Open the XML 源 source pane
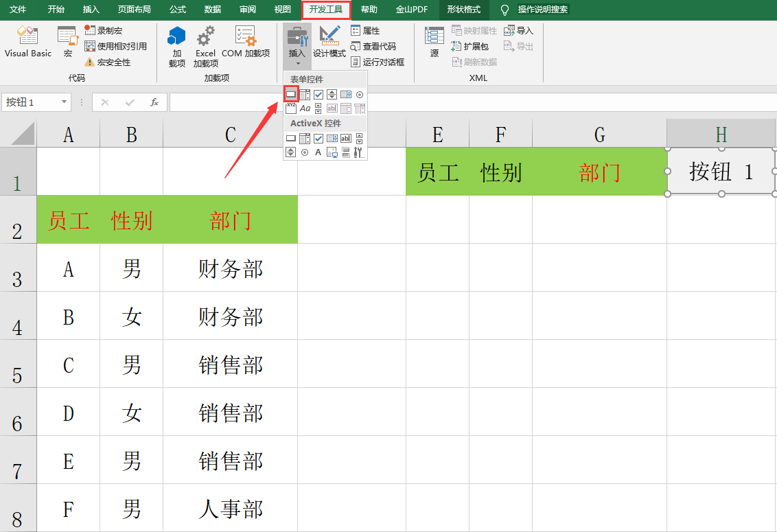The height and width of the screenshot is (532, 777). tap(434, 42)
